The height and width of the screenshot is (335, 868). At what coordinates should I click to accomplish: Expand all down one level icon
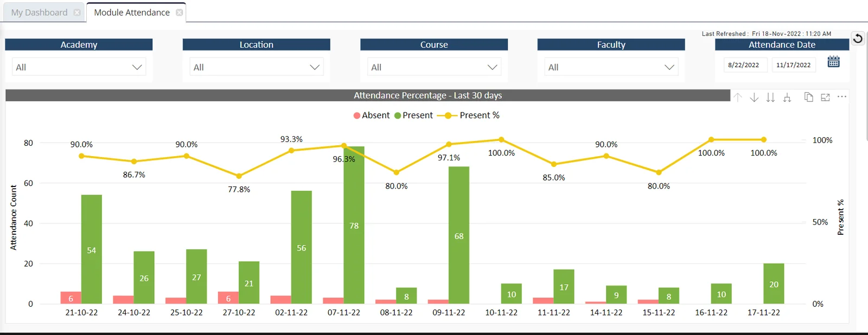point(787,98)
